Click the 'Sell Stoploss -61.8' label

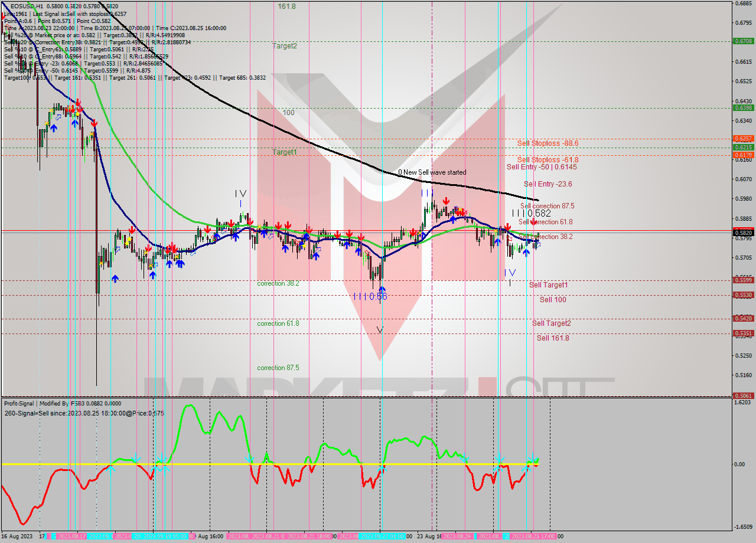pos(548,159)
